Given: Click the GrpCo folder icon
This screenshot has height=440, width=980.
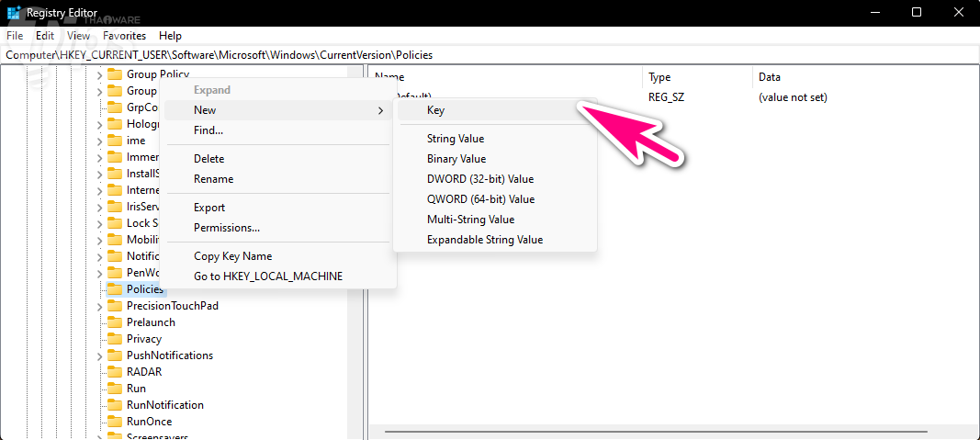Looking at the screenshot, I should [115, 107].
